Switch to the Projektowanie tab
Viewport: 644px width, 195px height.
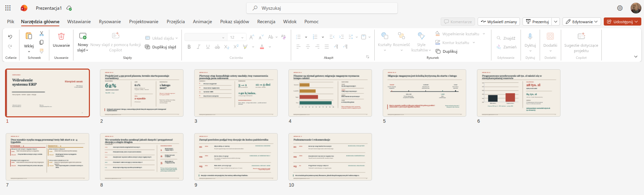tap(144, 22)
